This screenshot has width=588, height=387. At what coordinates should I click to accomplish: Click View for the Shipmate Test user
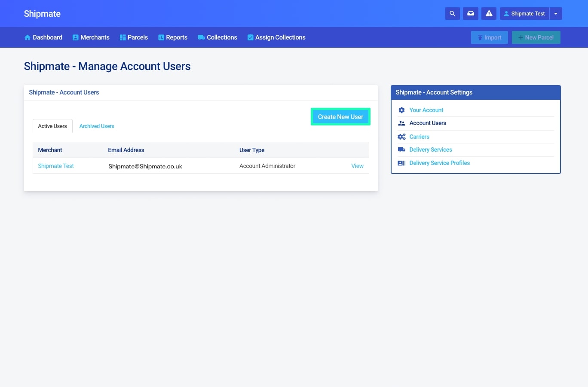[357, 166]
